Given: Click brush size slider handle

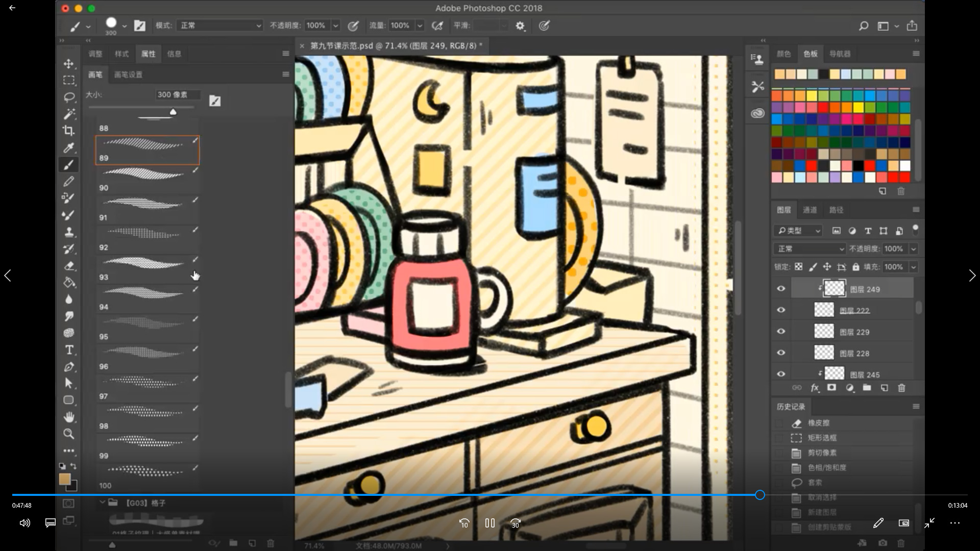Looking at the screenshot, I should pos(173,112).
